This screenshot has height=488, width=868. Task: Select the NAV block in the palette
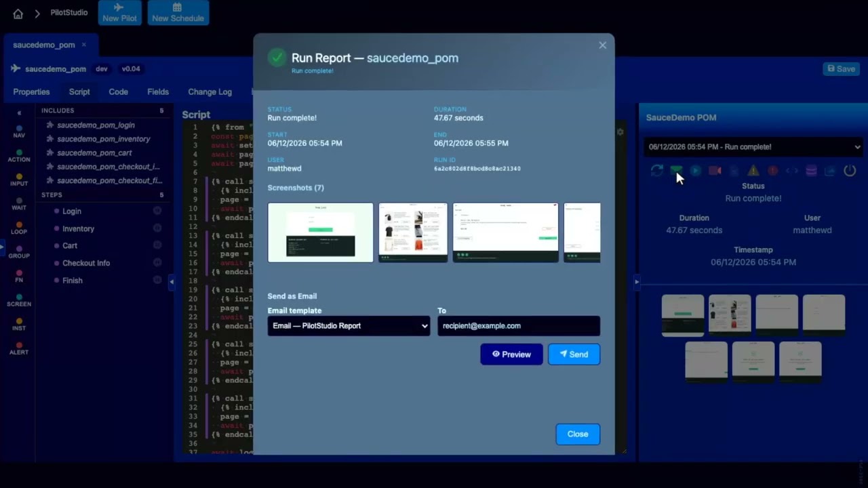(19, 131)
